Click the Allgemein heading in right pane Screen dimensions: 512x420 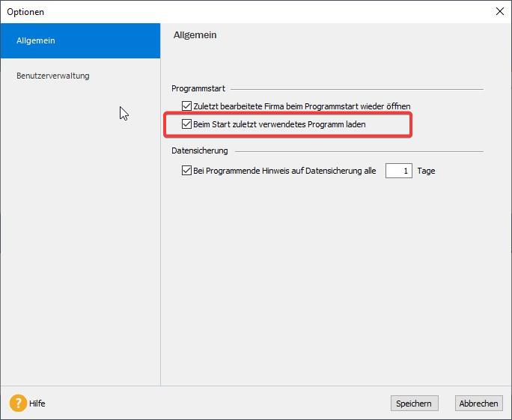click(x=195, y=35)
